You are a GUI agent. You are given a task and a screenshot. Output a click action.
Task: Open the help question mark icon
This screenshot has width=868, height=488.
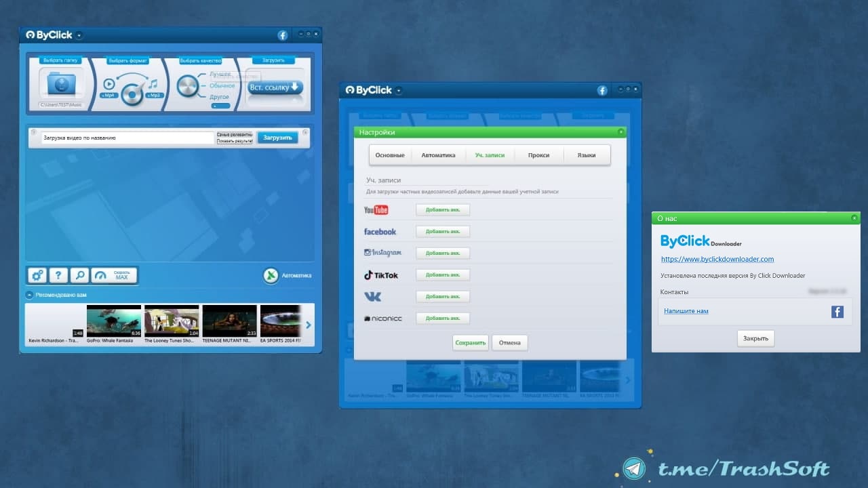click(59, 275)
